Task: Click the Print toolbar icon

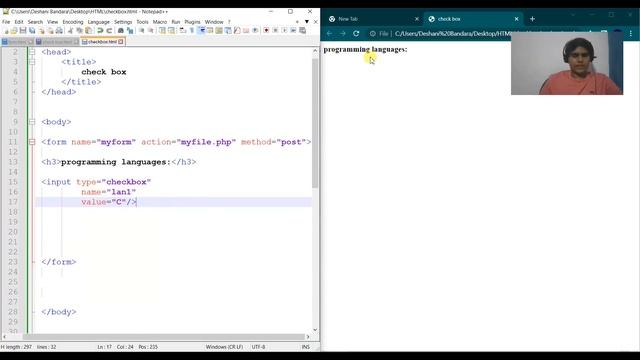Action: pyautogui.click(x=59, y=31)
